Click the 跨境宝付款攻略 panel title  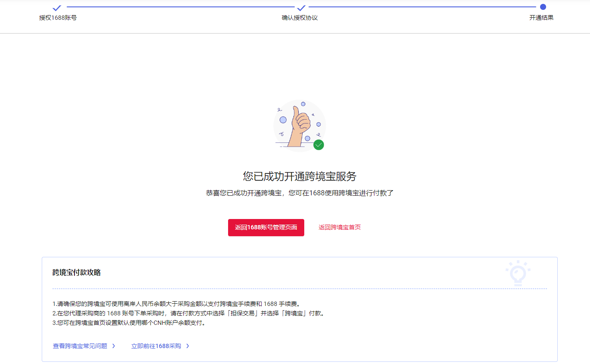point(77,272)
